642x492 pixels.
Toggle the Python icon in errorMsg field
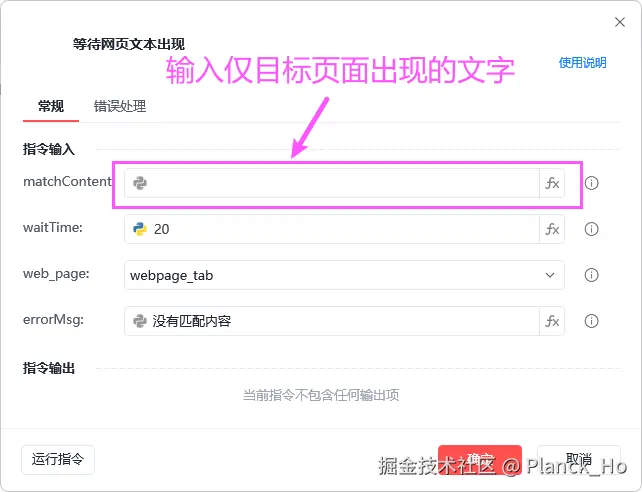click(140, 321)
